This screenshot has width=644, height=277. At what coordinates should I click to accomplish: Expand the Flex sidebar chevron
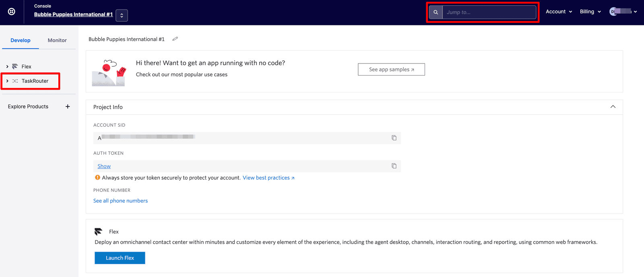(x=7, y=66)
